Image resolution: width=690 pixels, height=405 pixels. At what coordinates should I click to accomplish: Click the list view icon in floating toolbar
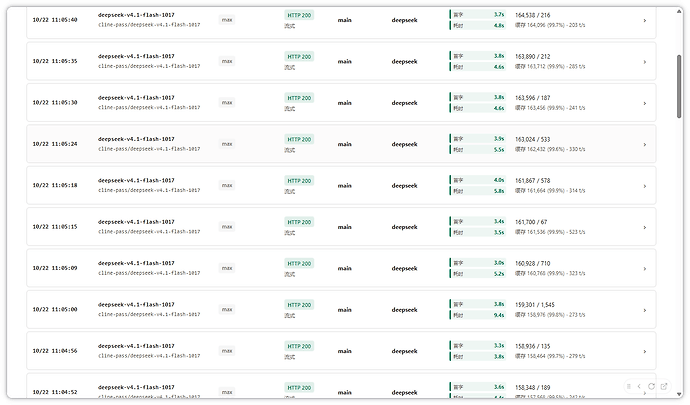[x=628, y=387]
